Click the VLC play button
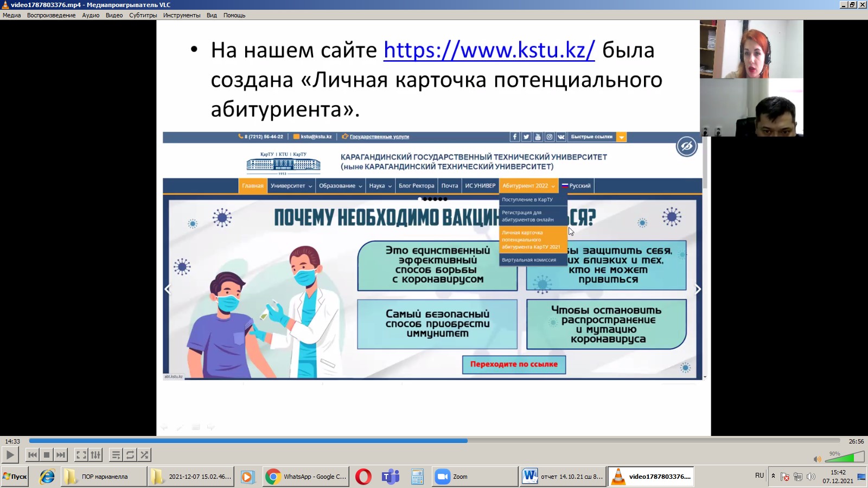 click(x=10, y=455)
